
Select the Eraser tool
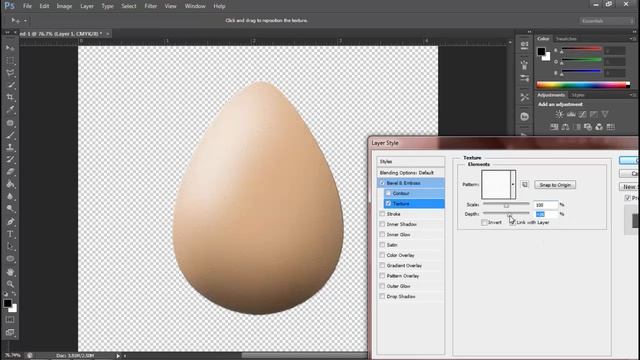click(10, 172)
